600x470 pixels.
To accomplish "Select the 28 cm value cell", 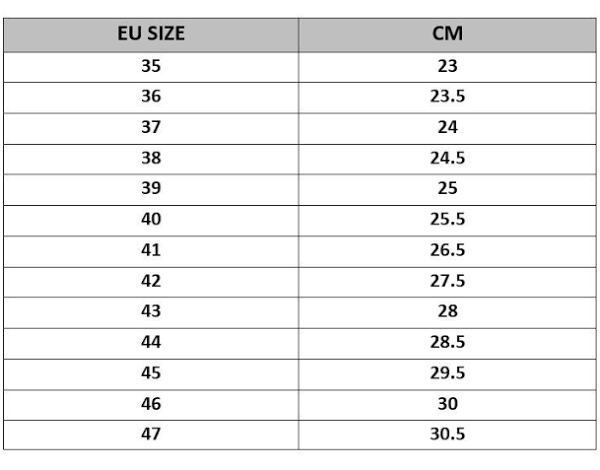I will pyautogui.click(x=447, y=312).
